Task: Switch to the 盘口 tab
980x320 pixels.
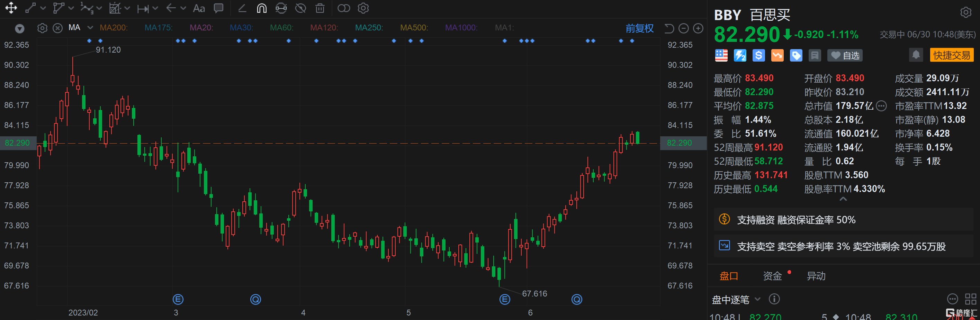Action: click(729, 276)
